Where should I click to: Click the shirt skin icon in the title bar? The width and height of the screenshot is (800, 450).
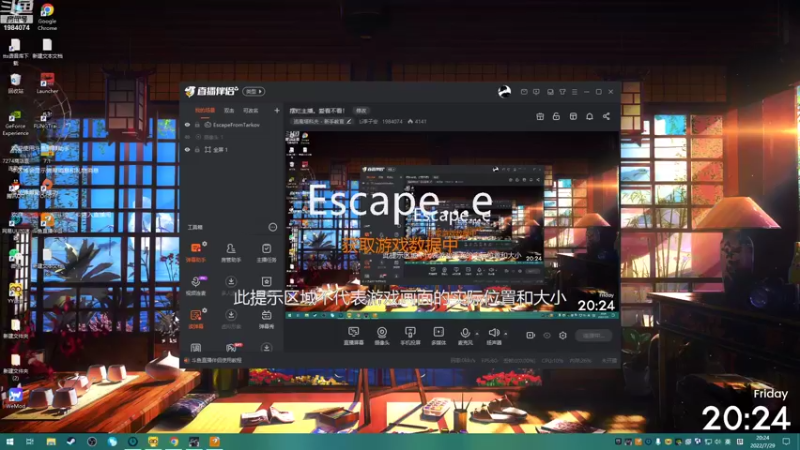(x=562, y=92)
